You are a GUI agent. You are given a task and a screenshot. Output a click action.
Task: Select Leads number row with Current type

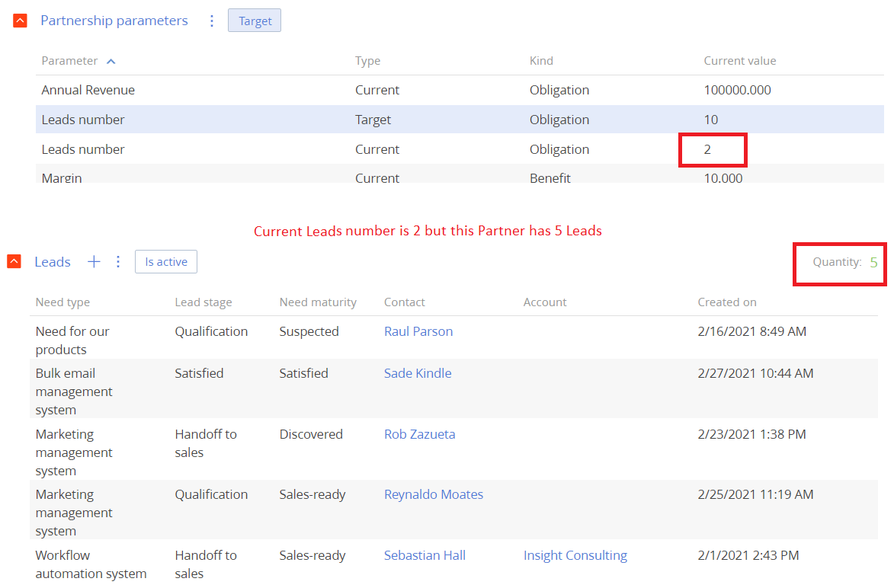460,149
